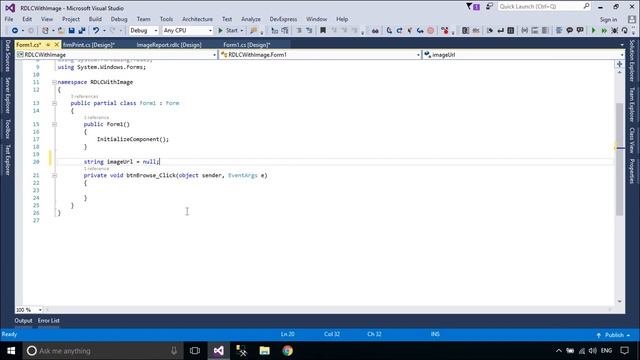
Task: Click the bookmark icon in toolbar
Action: 323,31
